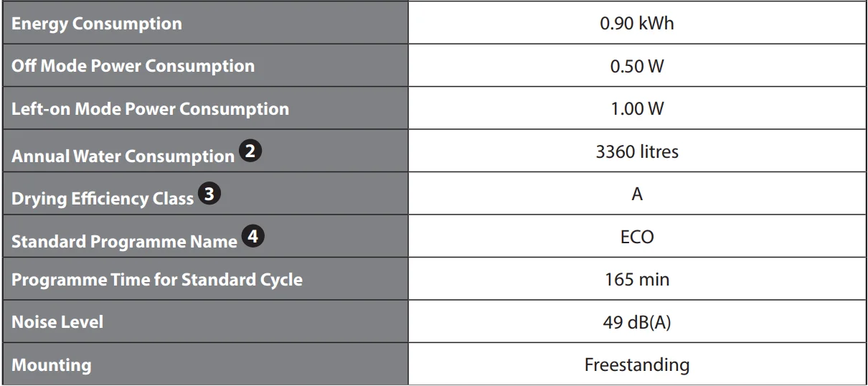Select the Standard Programme Name label
Image resolution: width=868 pixels, height=386 pixels.
coord(124,241)
